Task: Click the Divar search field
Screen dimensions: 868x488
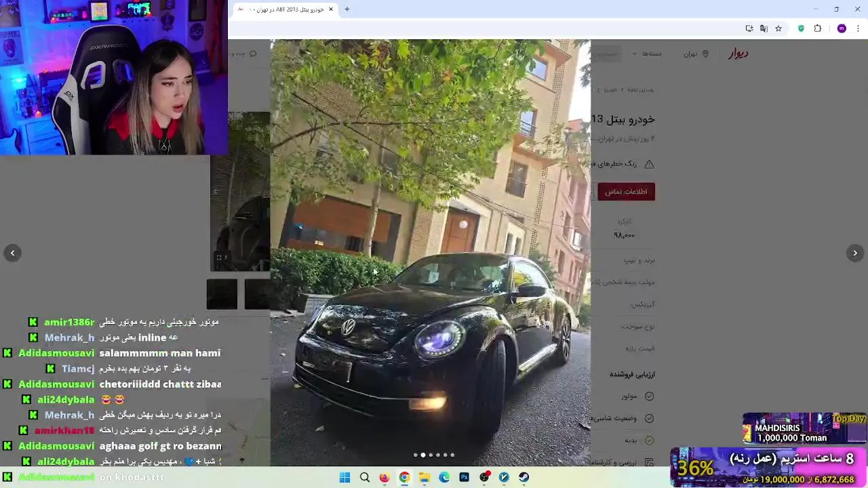Action: tap(606, 54)
